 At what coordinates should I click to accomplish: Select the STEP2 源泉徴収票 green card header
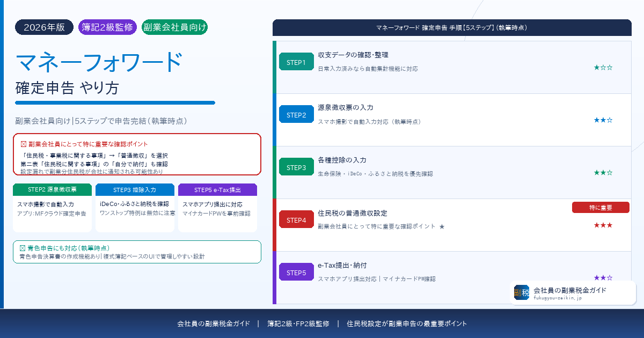tap(52, 189)
